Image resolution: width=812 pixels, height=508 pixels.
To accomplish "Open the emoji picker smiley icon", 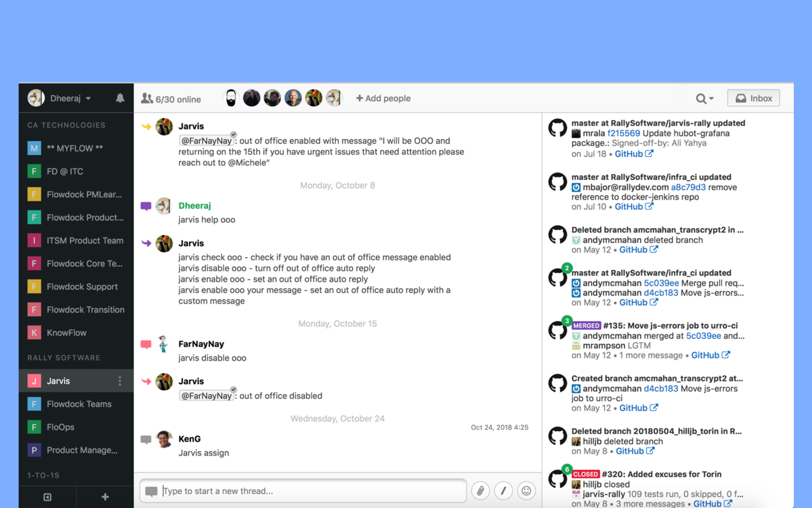I will [526, 491].
